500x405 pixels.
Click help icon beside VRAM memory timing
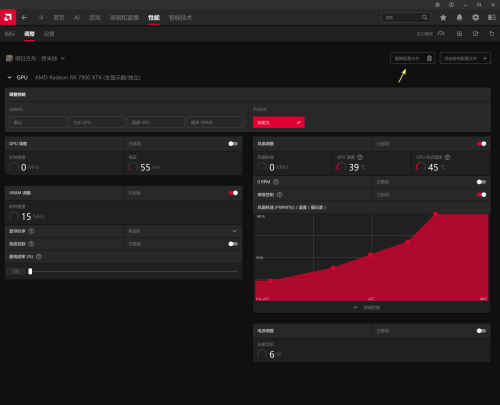[31, 231]
